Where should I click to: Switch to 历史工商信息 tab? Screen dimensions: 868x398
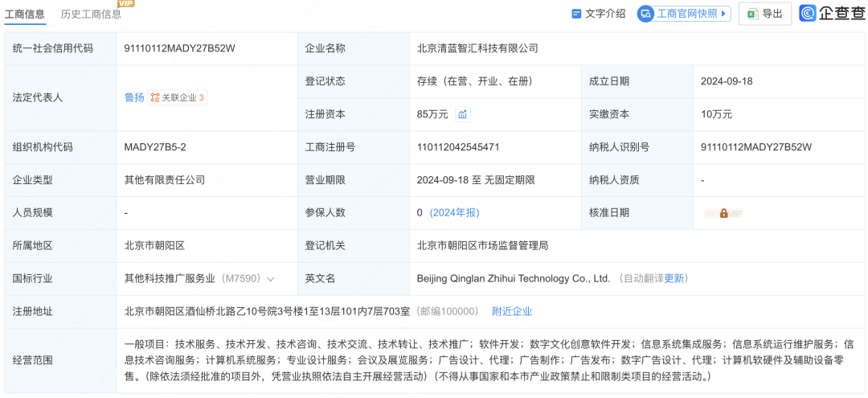[91, 14]
